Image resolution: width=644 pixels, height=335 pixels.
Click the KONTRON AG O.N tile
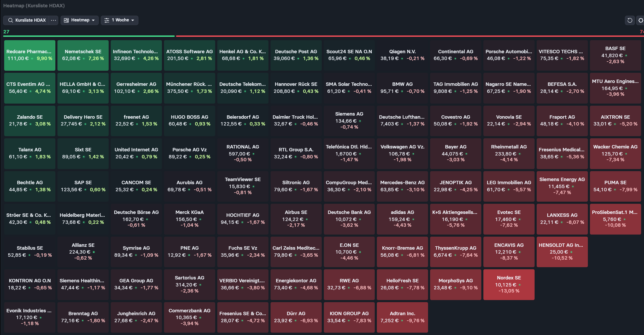click(30, 284)
